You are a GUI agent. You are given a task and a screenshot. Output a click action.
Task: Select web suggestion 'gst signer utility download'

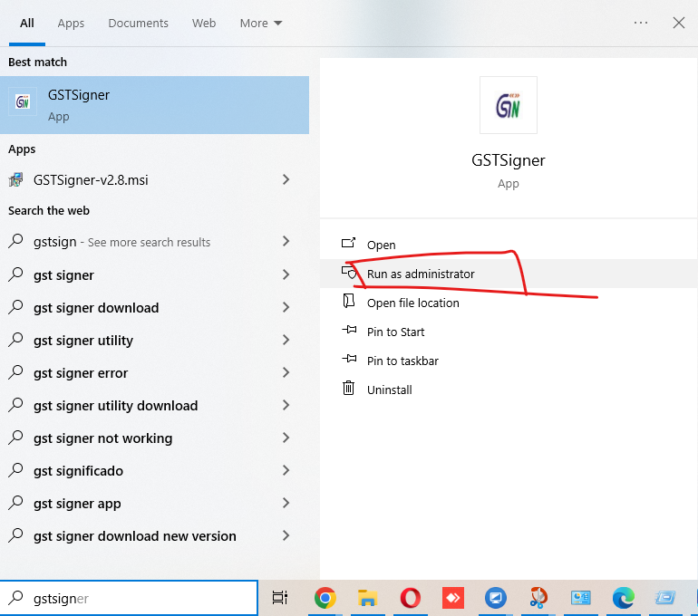154,405
